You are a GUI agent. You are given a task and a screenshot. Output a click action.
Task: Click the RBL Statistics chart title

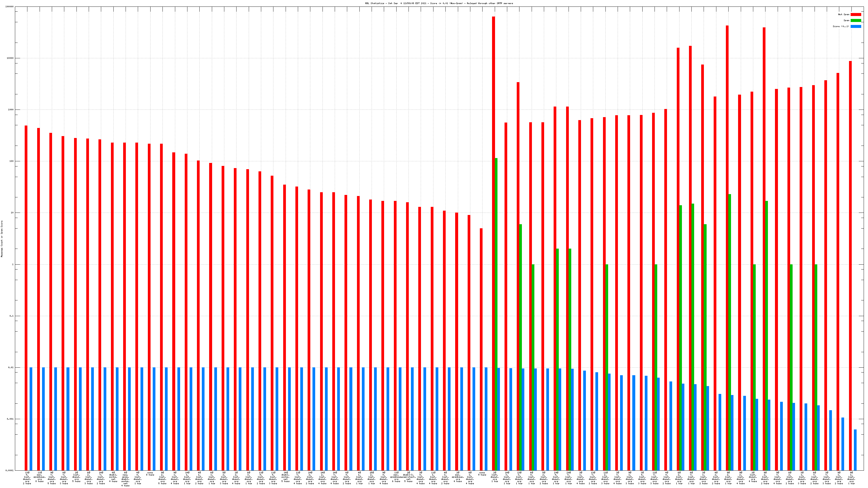click(x=439, y=3)
